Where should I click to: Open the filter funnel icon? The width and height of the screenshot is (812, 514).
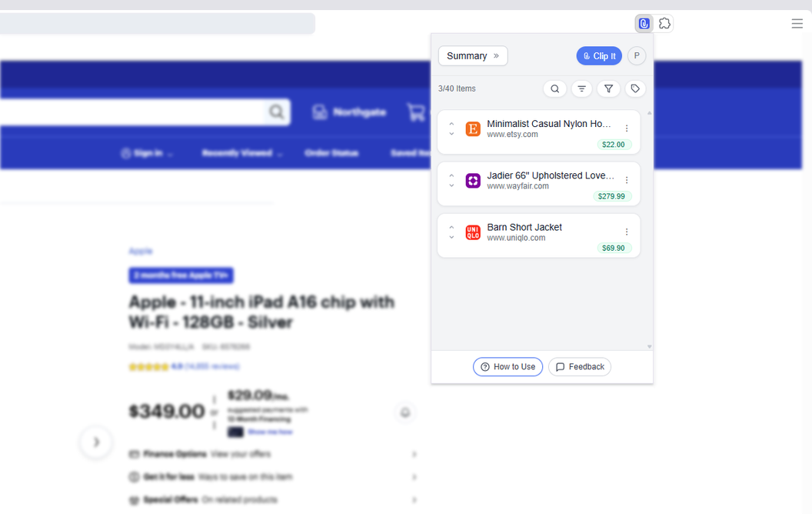608,88
